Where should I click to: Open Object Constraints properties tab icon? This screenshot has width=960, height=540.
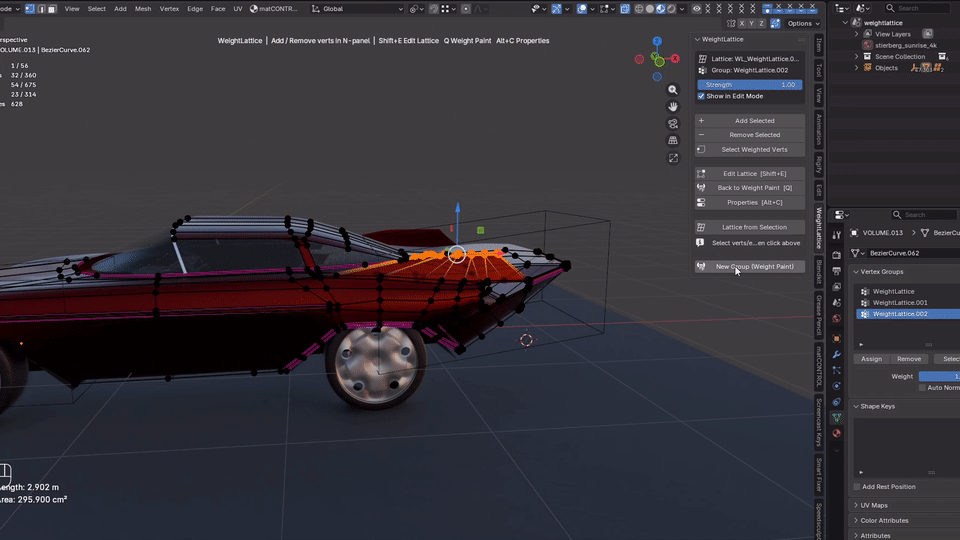[837, 402]
